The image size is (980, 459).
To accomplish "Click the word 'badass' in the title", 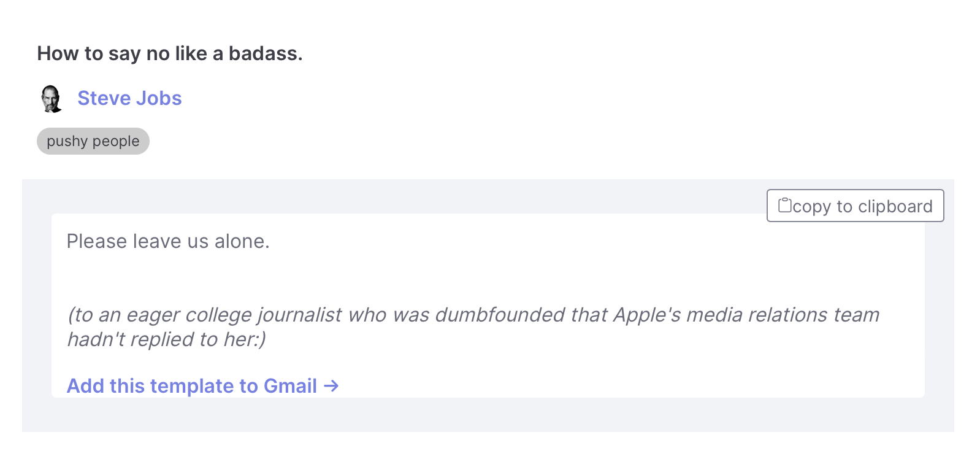I will [x=262, y=53].
